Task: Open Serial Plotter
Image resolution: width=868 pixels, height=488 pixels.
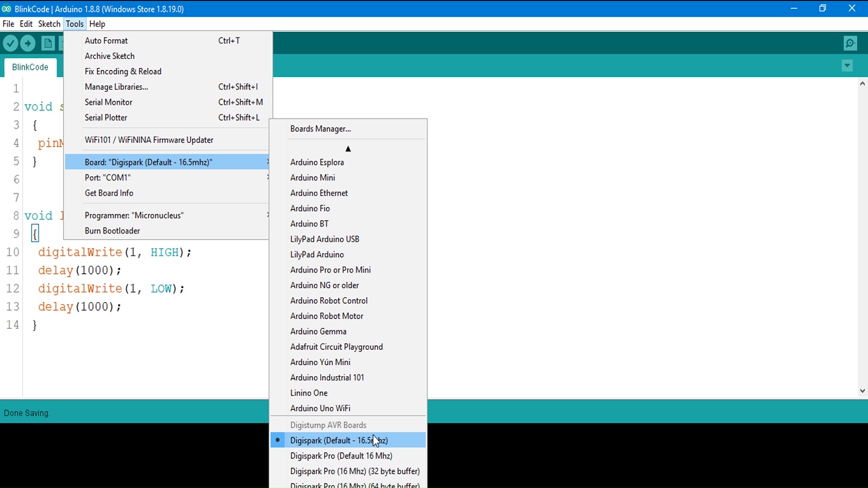Action: click(168, 117)
